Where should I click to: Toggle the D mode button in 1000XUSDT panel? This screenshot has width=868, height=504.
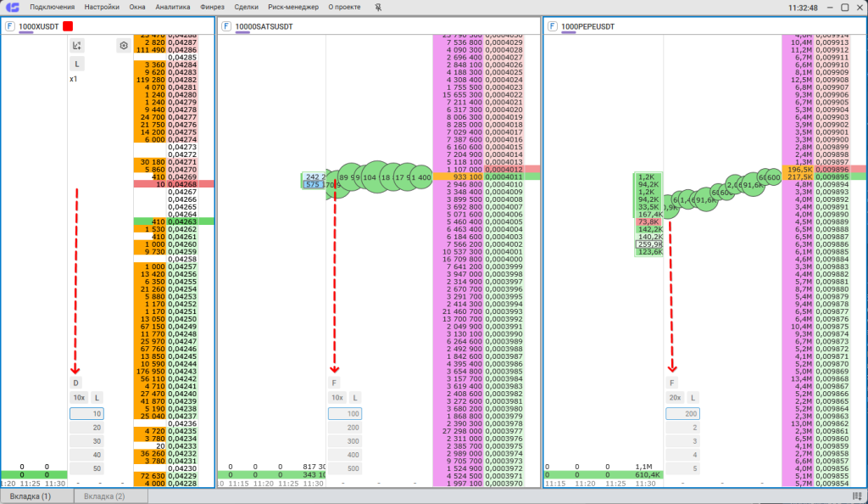(x=75, y=383)
